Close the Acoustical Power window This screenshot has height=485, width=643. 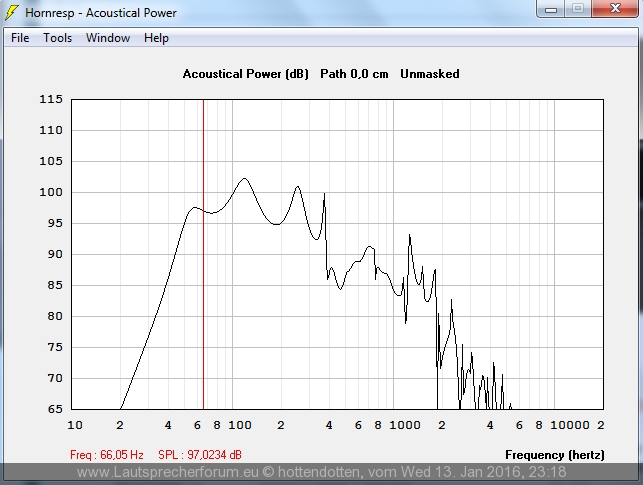click(613, 9)
